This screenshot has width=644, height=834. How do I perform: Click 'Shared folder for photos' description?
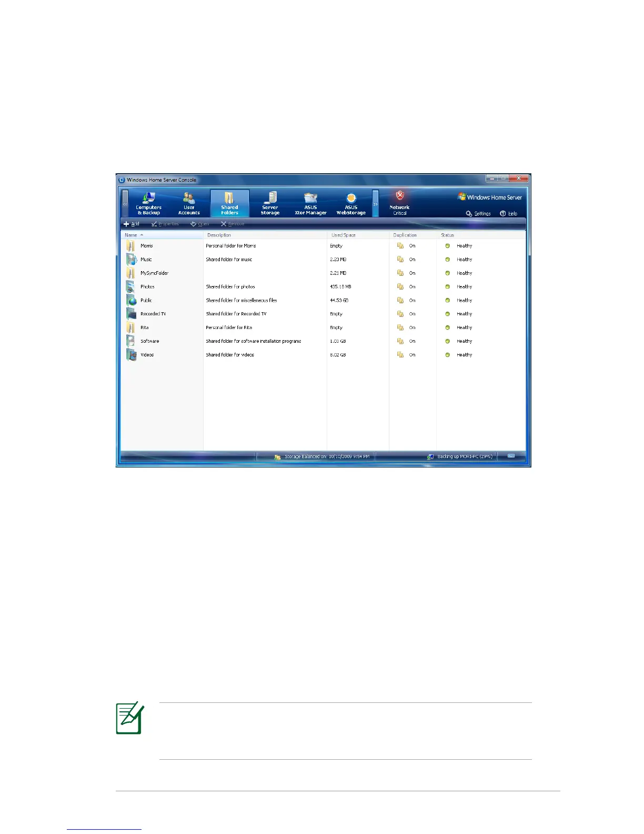(x=230, y=287)
